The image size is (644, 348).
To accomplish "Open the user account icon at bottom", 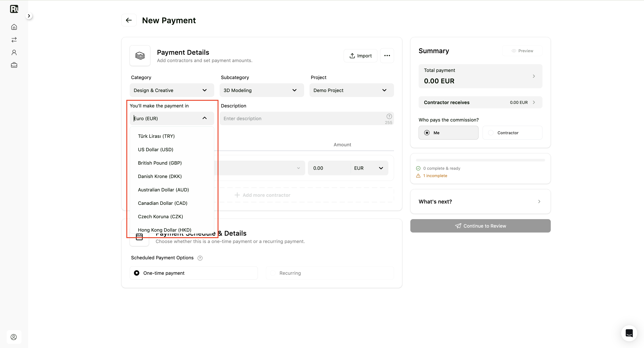I will pyautogui.click(x=14, y=337).
